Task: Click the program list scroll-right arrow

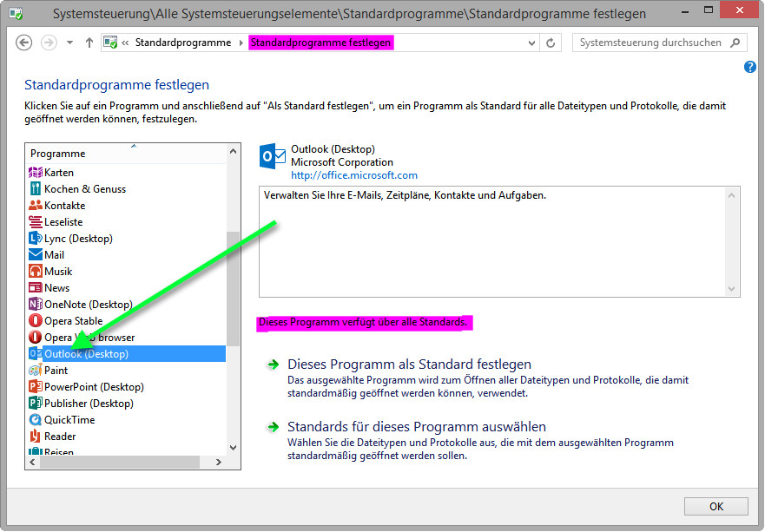Action: [x=219, y=462]
